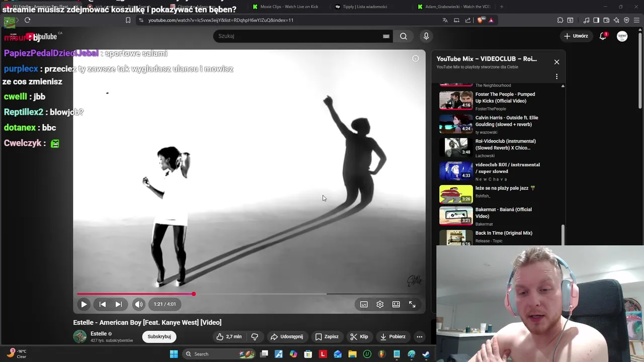Image resolution: width=644 pixels, height=362 pixels.
Task: Open the YouTube account avatar menu
Action: (622, 36)
